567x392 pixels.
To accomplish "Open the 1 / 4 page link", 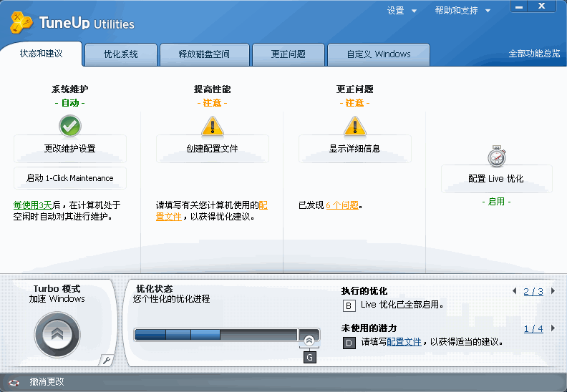I will tap(533, 329).
